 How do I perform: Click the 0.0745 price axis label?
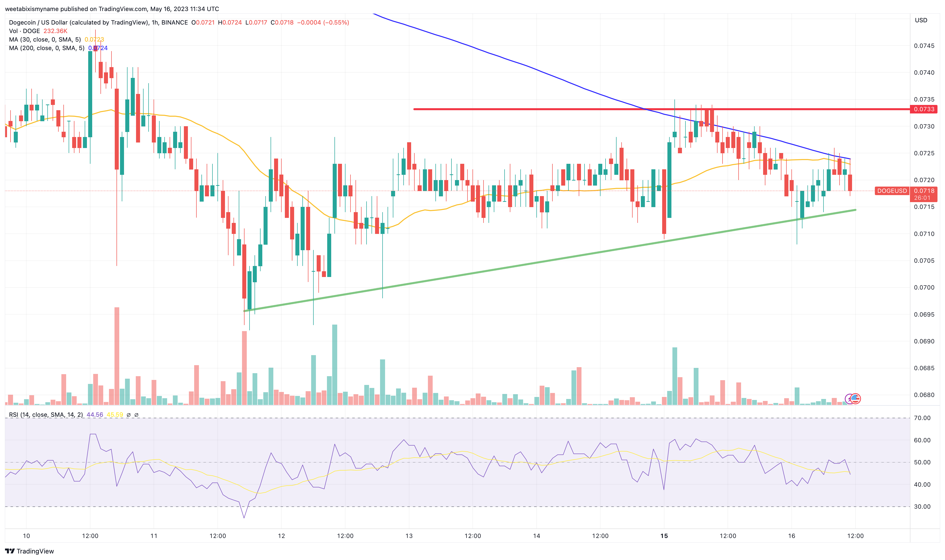924,46
